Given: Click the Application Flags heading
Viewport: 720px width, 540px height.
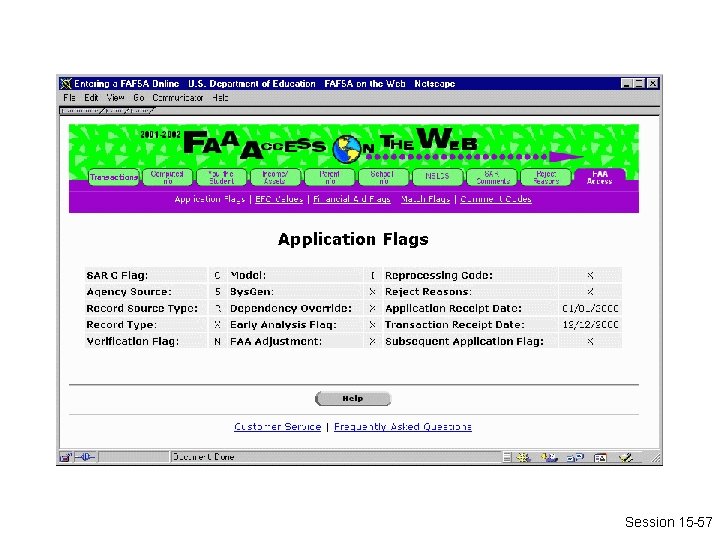Looking at the screenshot, I should [353, 239].
